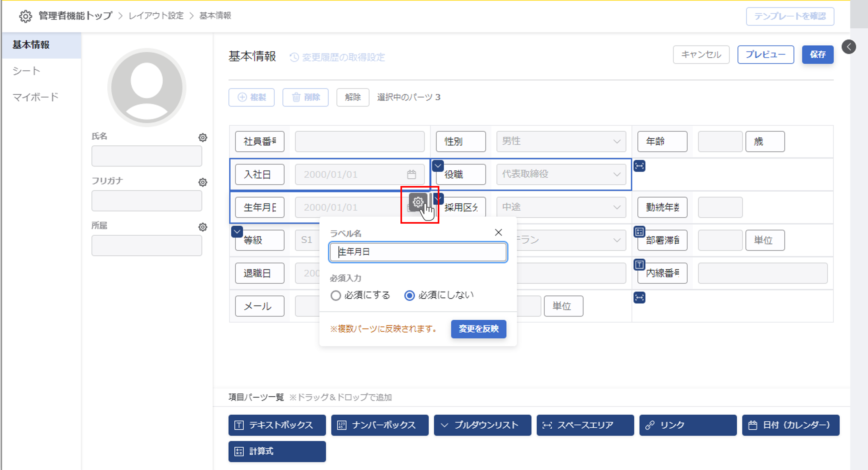
Task: Click the space area icon beside the 役職 row
Action: [639, 166]
